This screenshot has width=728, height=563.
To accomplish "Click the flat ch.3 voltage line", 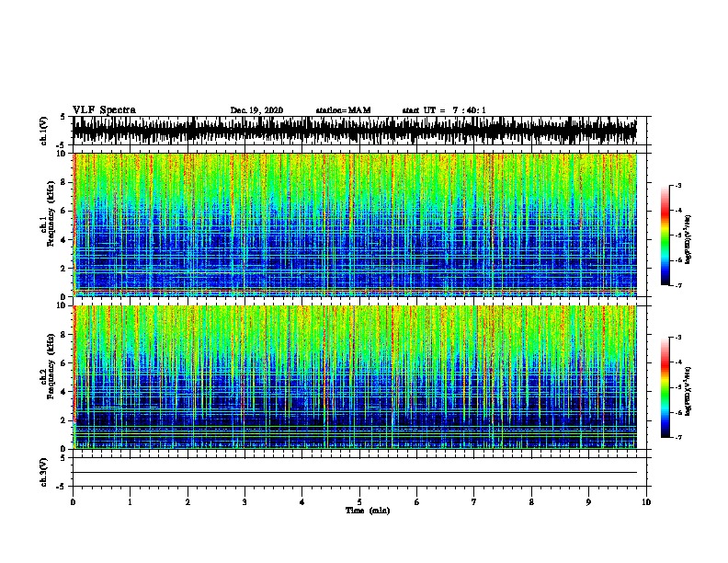I will point(355,473).
